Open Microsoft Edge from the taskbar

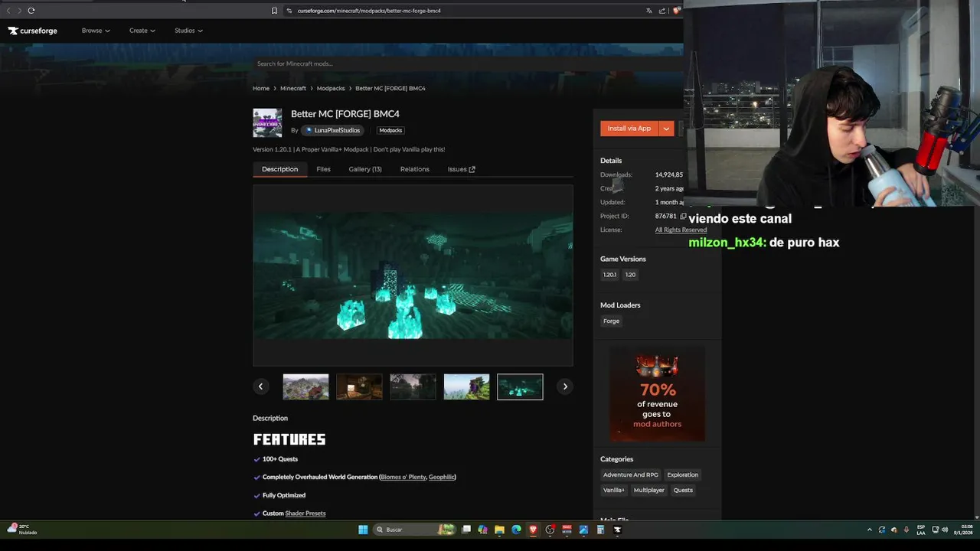[516, 530]
